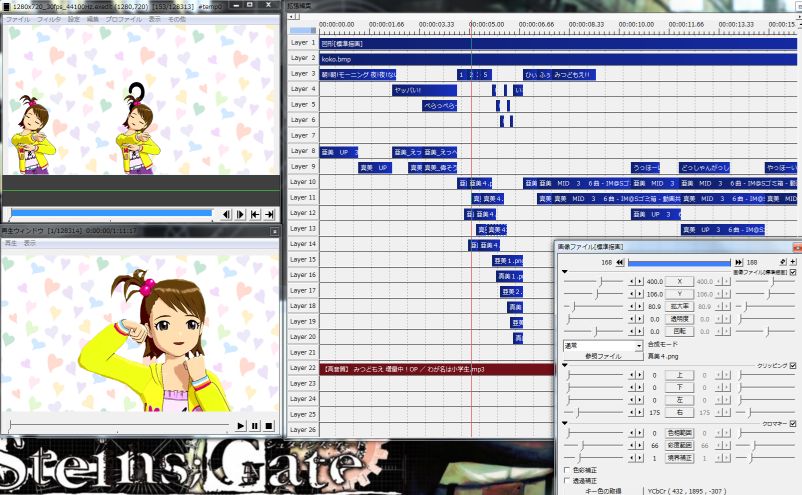This screenshot has width=802, height=495.
Task: Click キー色の取得 button
Action: tap(603, 491)
